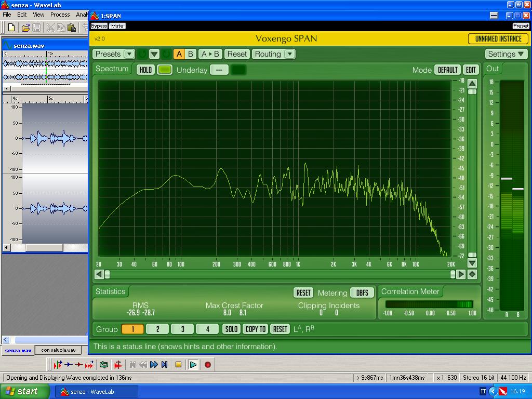Screen dimensions: 532x399
Task: Open the View menu
Action: [x=38, y=15]
